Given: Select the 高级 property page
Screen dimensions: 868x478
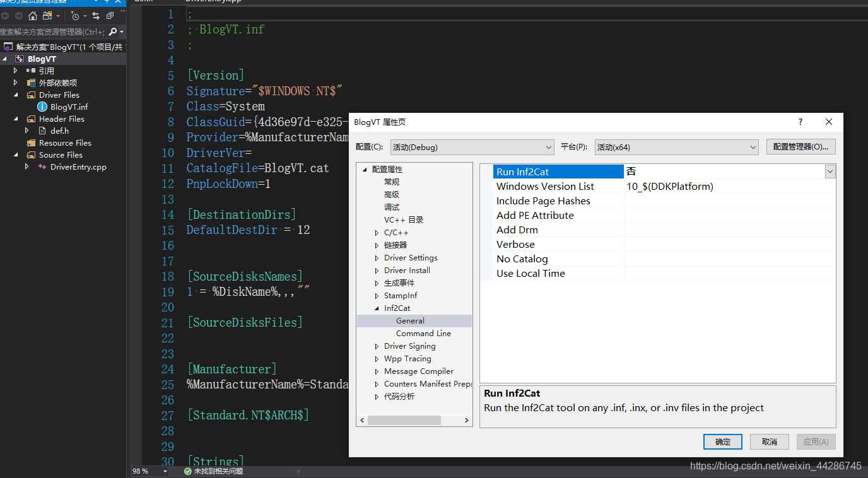Looking at the screenshot, I should 392,194.
